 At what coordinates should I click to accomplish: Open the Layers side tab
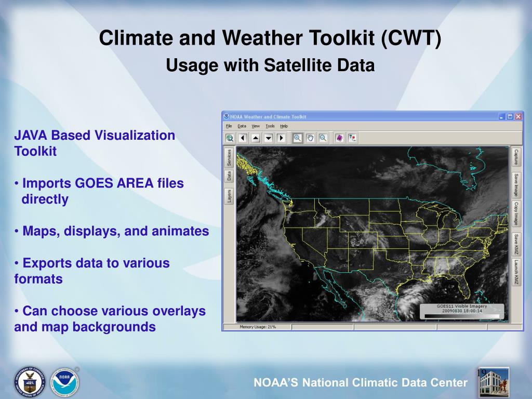pyautogui.click(x=229, y=196)
